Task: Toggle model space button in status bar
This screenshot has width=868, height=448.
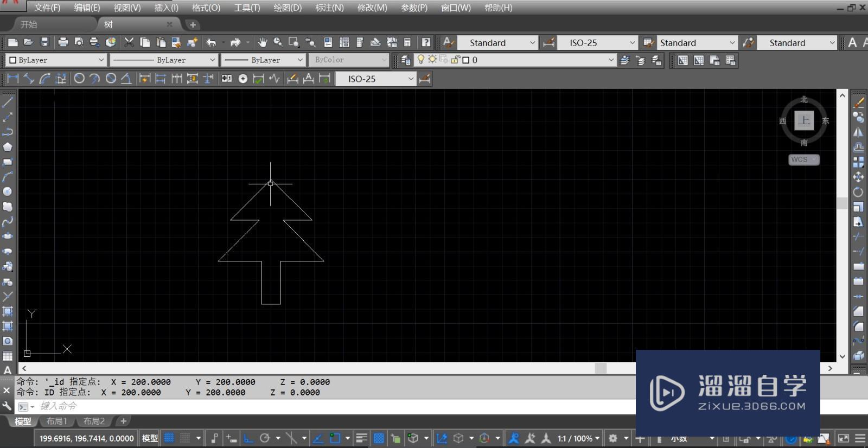Action: pyautogui.click(x=150, y=438)
